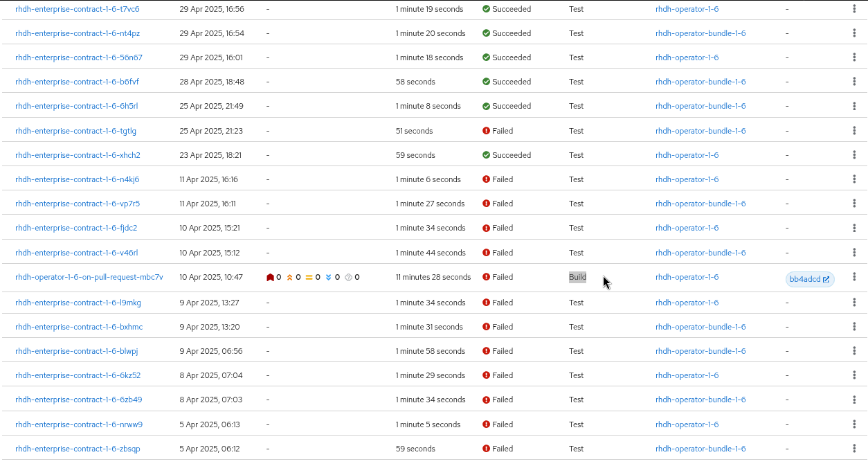Click the unknown severity question mark icon
The width and height of the screenshot is (868, 466).
[x=348, y=278]
